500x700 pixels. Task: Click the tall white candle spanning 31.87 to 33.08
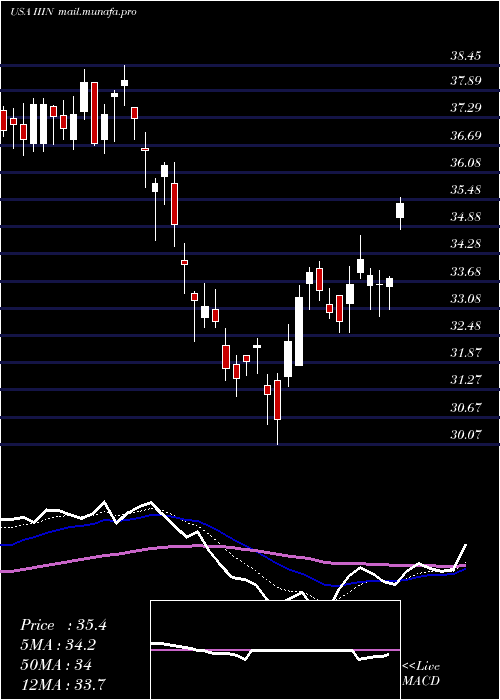[299, 331]
